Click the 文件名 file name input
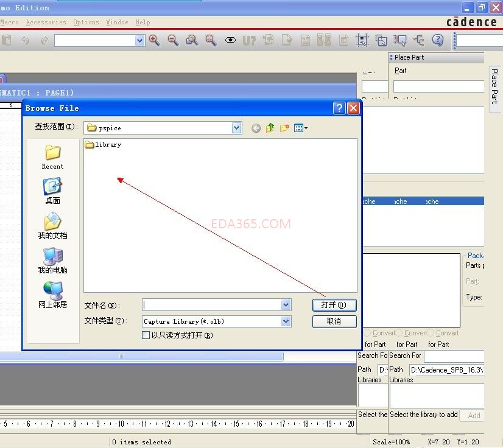Image resolution: width=503 pixels, height=448 pixels. tap(212, 305)
